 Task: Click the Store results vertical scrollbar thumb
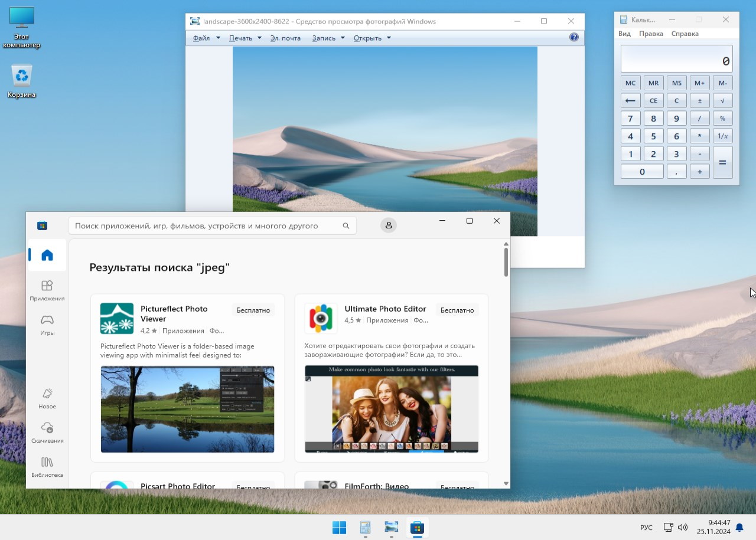(x=506, y=262)
